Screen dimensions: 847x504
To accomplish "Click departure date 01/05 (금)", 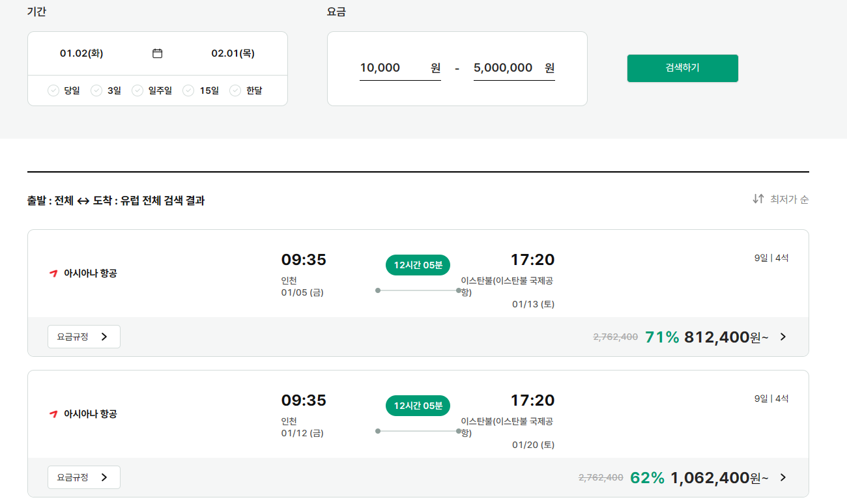I will (302, 292).
